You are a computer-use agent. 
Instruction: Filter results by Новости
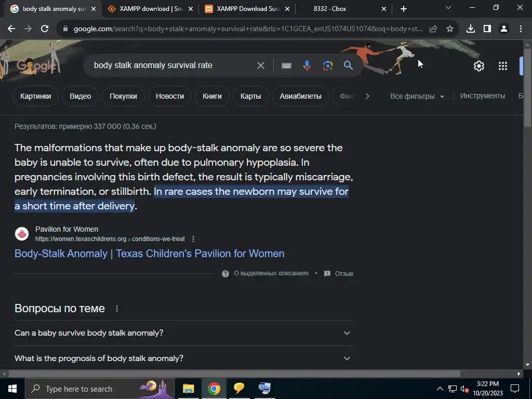(170, 96)
